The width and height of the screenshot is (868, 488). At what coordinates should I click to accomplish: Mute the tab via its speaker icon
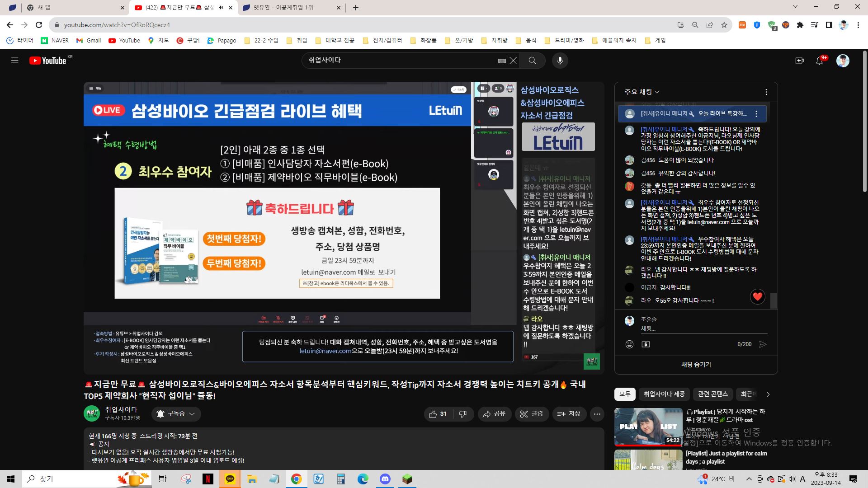pos(221,8)
